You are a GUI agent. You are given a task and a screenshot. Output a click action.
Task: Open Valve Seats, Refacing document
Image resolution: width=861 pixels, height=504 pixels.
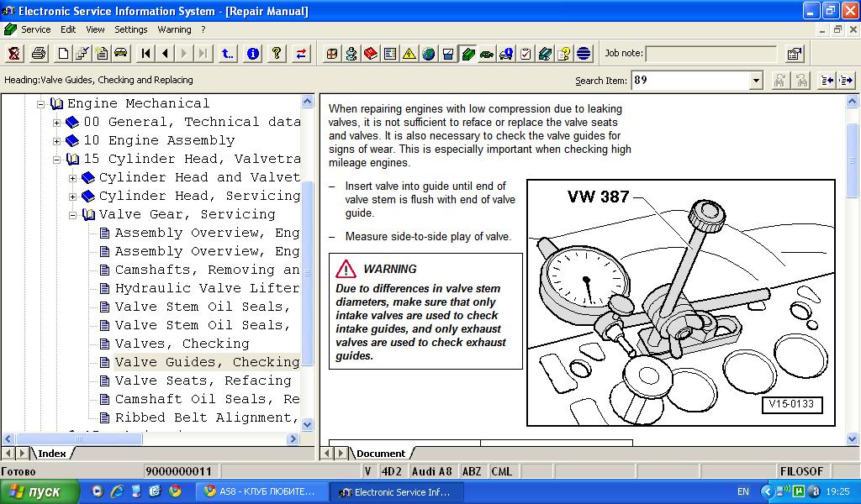202,381
